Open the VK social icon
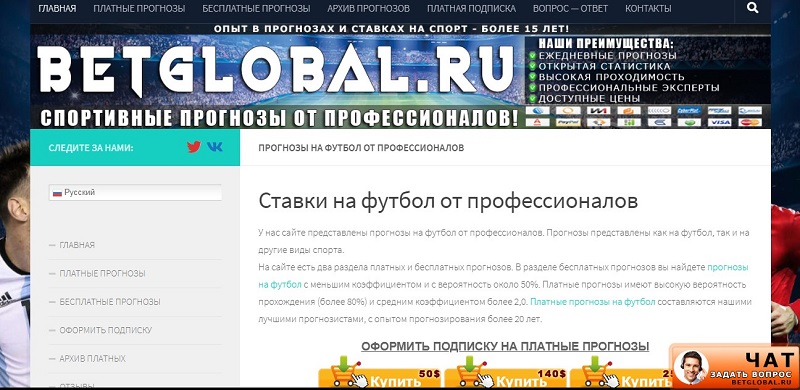800x390 pixels. click(215, 147)
